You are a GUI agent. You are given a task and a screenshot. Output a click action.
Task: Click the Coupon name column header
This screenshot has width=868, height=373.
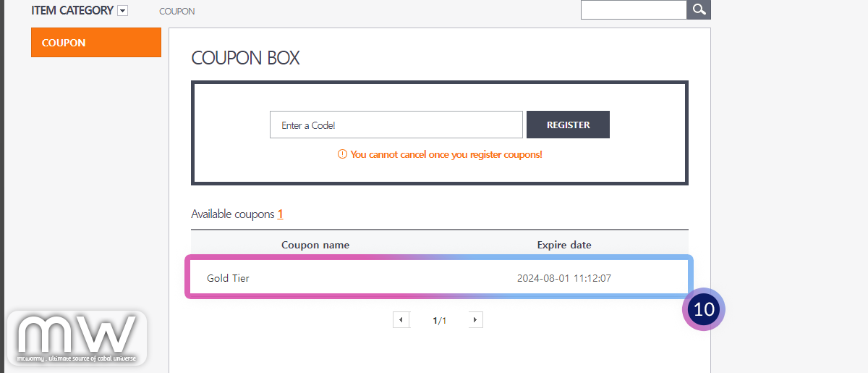[x=315, y=245]
